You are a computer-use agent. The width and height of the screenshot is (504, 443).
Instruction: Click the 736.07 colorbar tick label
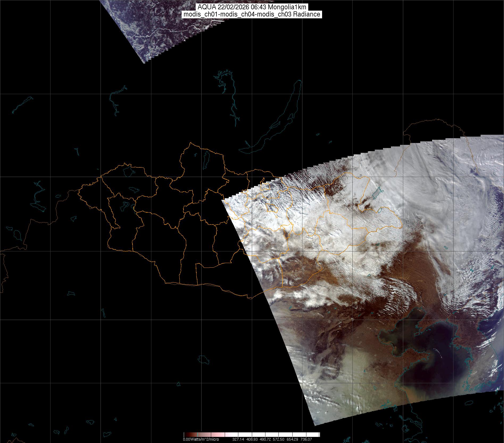click(x=306, y=439)
